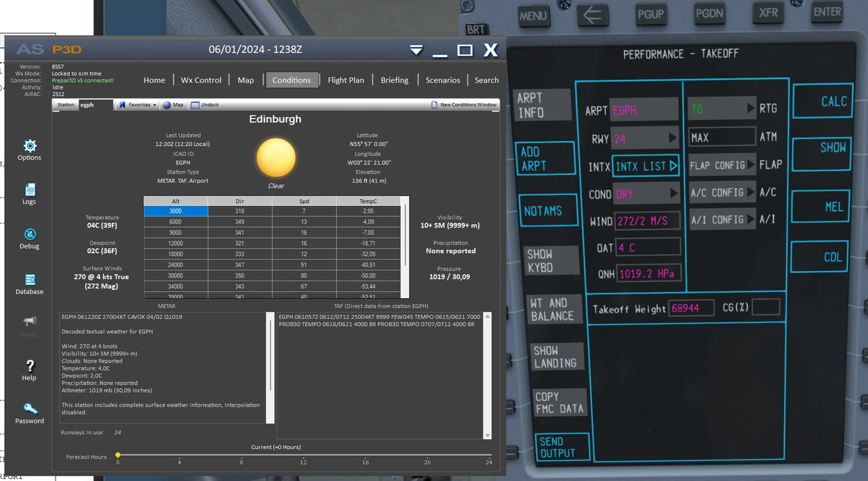Click the Pirep megaphone icon
Image resolution: width=868 pixels, height=481 pixels.
click(x=30, y=320)
